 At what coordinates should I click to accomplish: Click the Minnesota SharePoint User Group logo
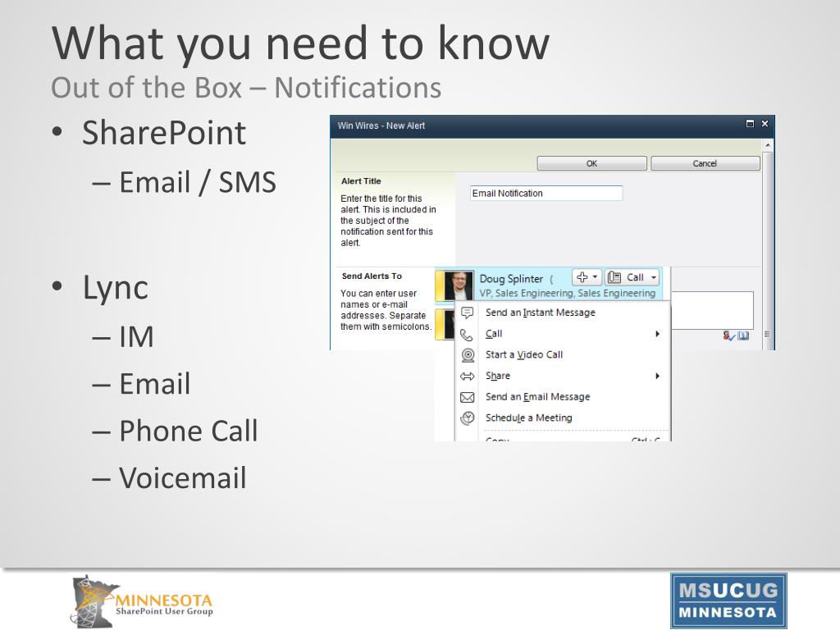pos(143,601)
